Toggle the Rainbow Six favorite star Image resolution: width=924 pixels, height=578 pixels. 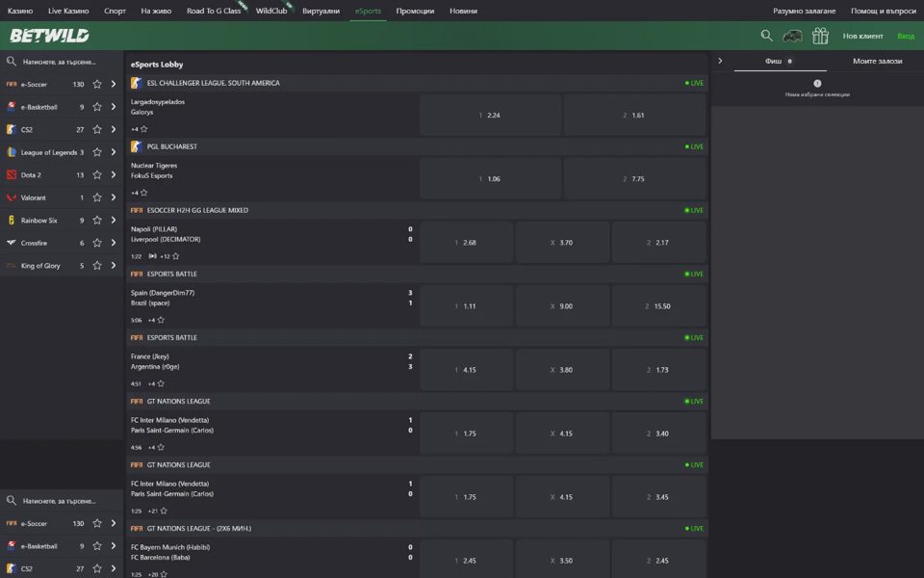pyautogui.click(x=97, y=220)
